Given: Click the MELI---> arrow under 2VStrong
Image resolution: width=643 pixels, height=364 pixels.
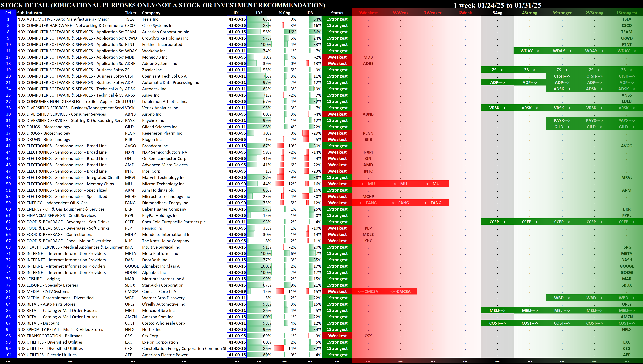Looking at the screenshot, I should [594, 310].
